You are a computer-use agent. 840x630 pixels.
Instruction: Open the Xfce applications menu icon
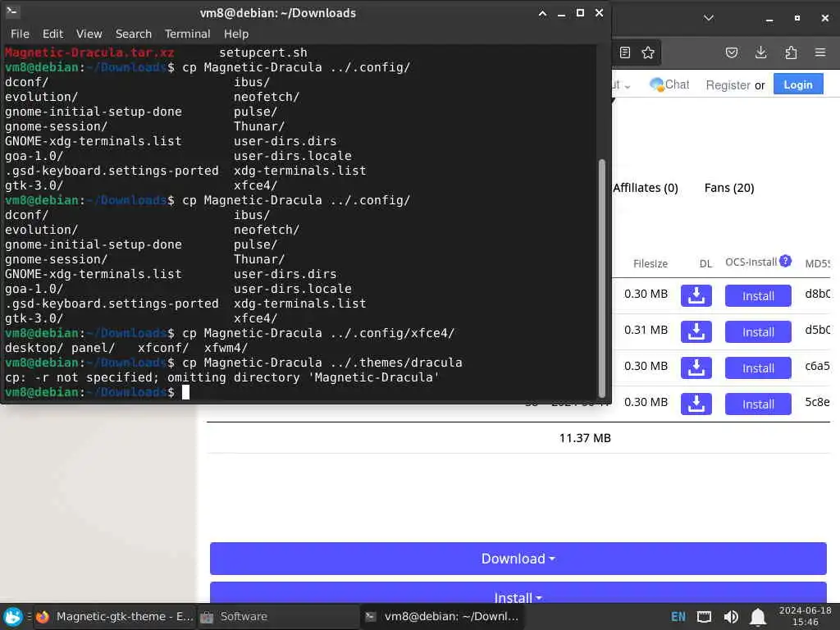[13, 617]
